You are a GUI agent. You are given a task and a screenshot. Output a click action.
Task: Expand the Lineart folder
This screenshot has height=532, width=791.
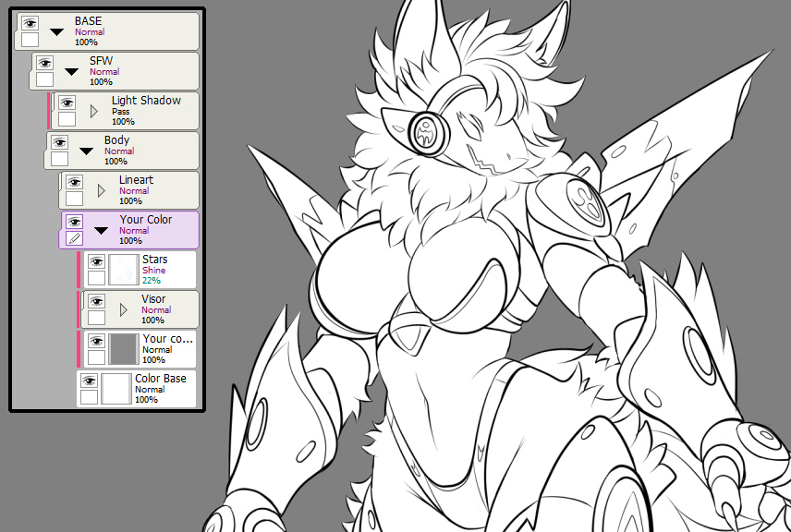[102, 190]
